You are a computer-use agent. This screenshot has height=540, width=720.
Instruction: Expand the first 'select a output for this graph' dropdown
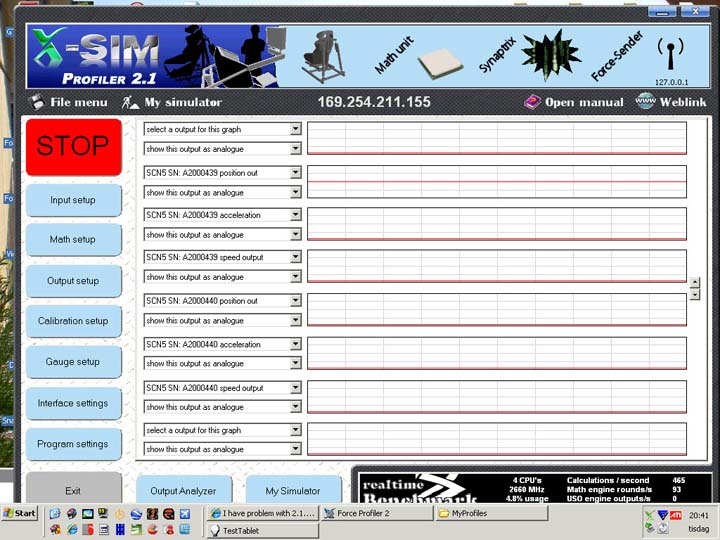[x=295, y=129]
